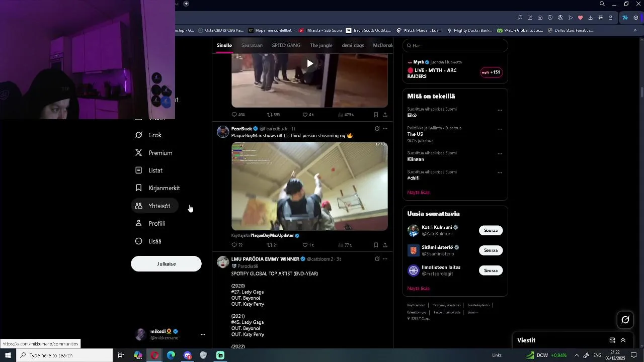Open Task View on the taskbar
The height and width of the screenshot is (362, 644).
click(121, 355)
